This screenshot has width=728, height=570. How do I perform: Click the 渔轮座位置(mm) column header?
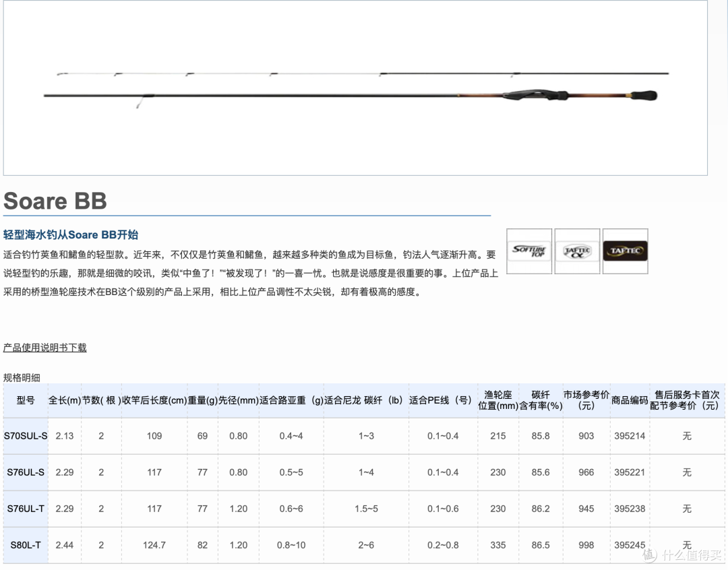click(498, 400)
